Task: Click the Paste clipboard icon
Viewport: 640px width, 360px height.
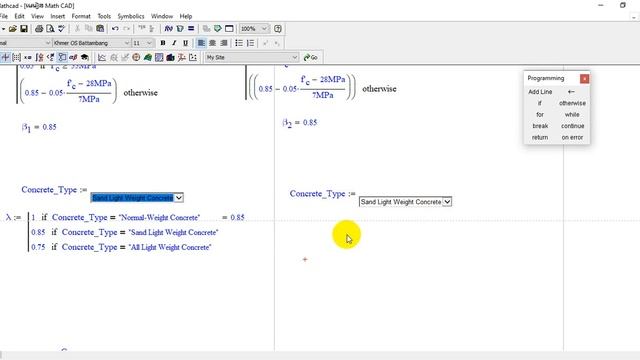Action: [x=100, y=29]
